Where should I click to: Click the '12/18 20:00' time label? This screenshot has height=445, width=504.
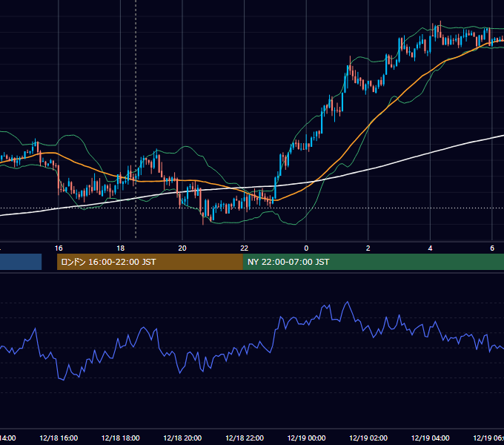coord(182,438)
